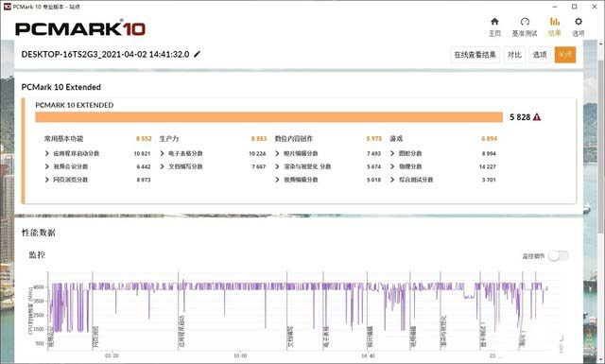
Task: Click the pencil icon to rename result
Action: (x=197, y=55)
